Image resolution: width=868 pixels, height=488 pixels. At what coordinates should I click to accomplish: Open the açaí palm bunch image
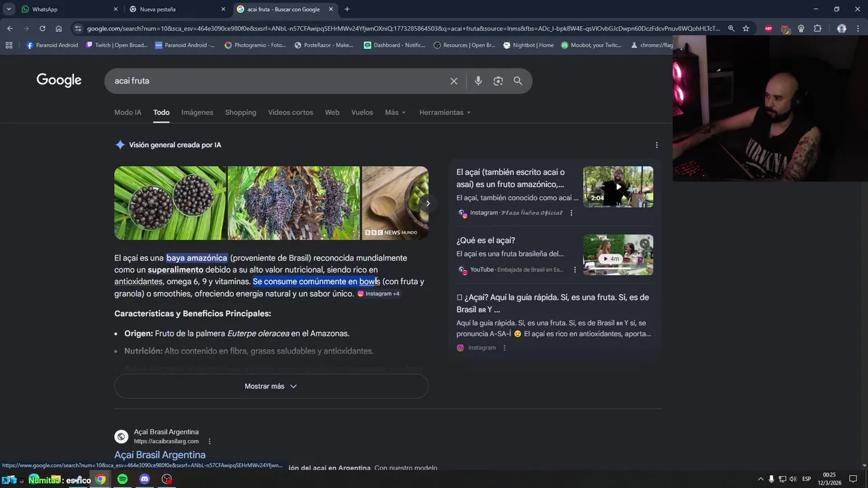tap(294, 203)
